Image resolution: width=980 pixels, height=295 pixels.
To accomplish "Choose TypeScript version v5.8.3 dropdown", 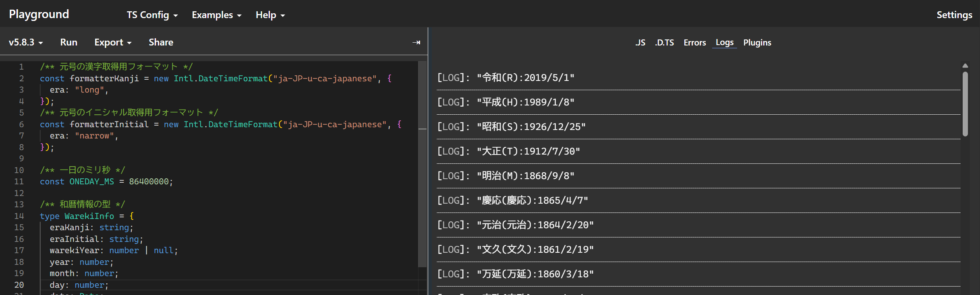I will point(26,42).
